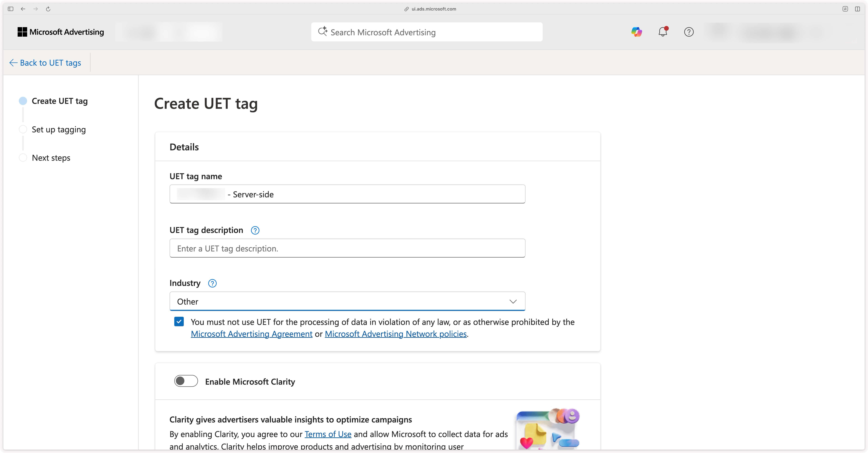
Task: Uncheck the UET legal compliance checkbox
Action: [x=179, y=322]
